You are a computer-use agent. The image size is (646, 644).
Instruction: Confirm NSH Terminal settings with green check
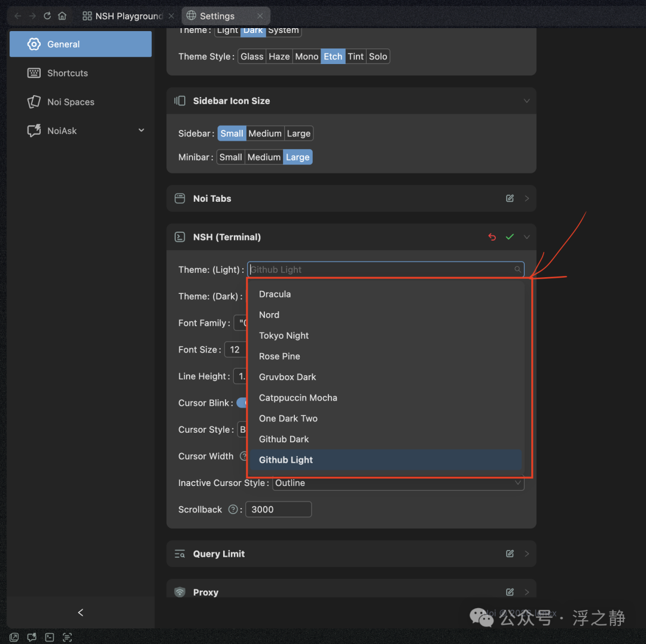(510, 237)
